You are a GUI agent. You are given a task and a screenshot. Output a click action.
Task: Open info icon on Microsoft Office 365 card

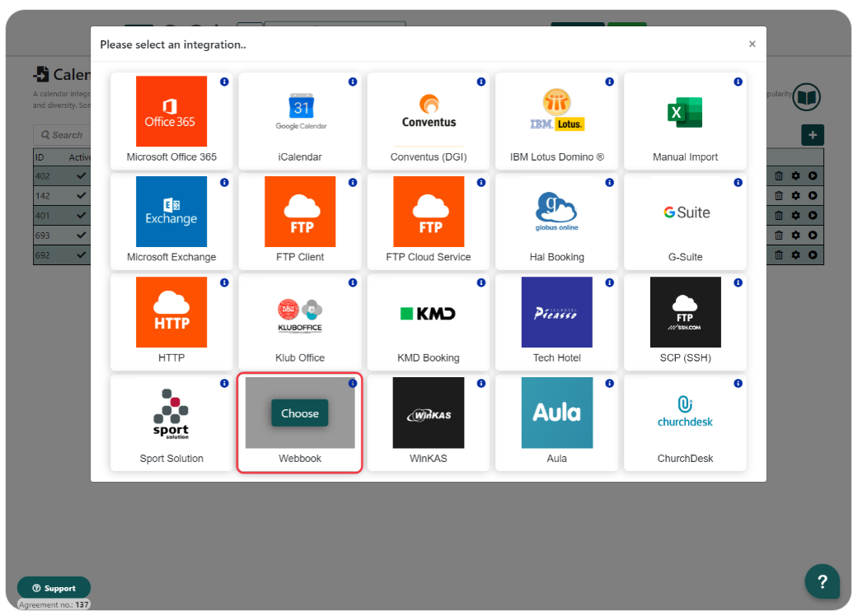(224, 82)
